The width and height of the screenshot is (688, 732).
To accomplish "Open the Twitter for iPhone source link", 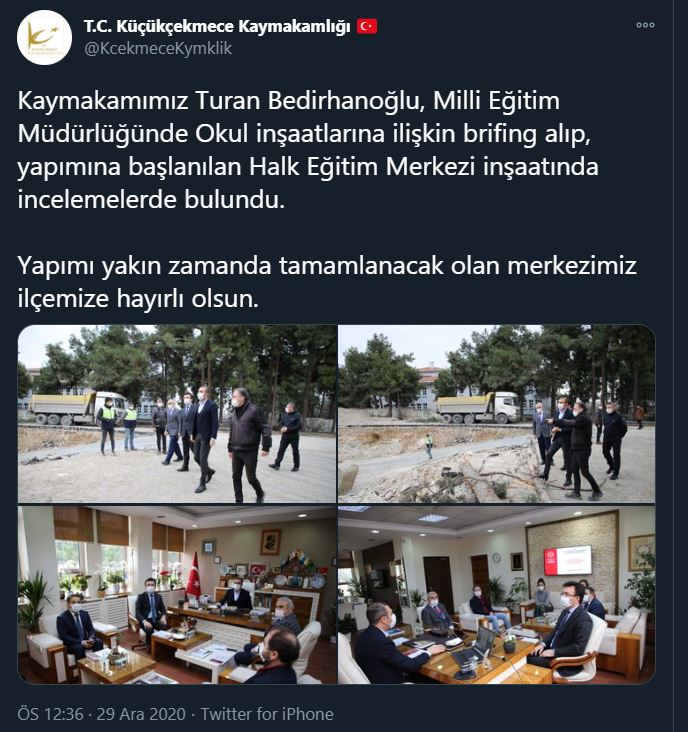I will point(267,714).
